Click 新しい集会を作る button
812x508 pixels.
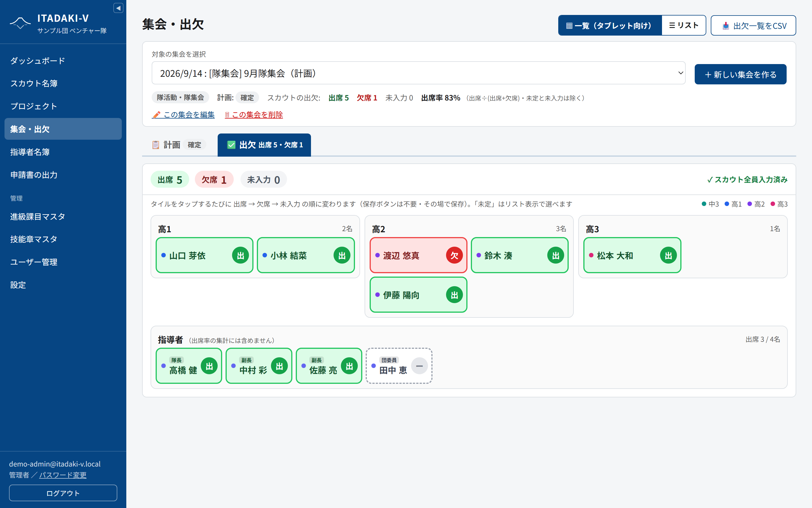click(x=740, y=74)
